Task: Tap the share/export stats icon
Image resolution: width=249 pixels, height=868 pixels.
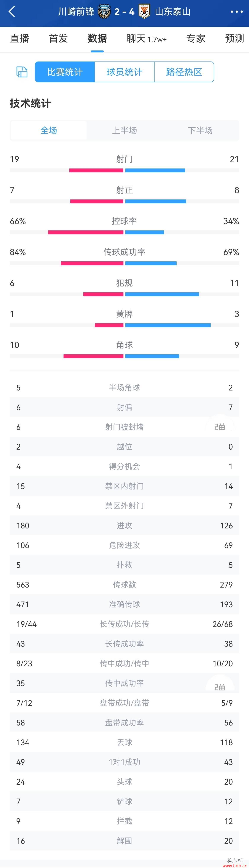Action: tap(22, 72)
